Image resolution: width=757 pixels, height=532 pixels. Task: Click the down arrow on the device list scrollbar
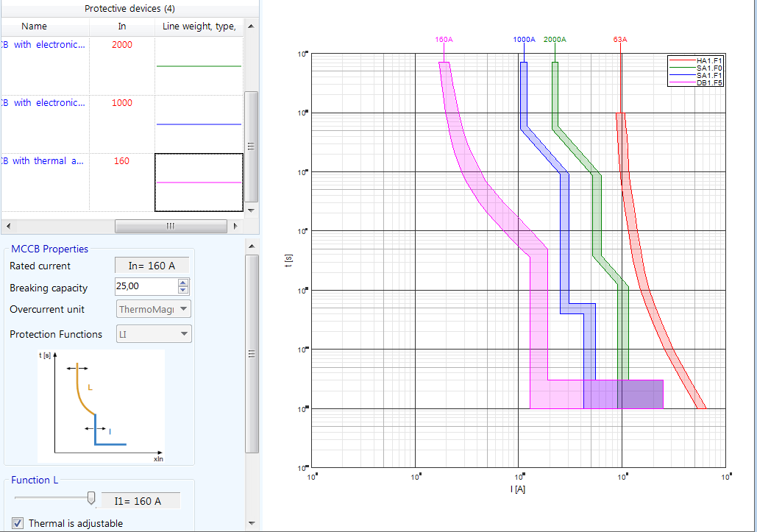pyautogui.click(x=251, y=210)
